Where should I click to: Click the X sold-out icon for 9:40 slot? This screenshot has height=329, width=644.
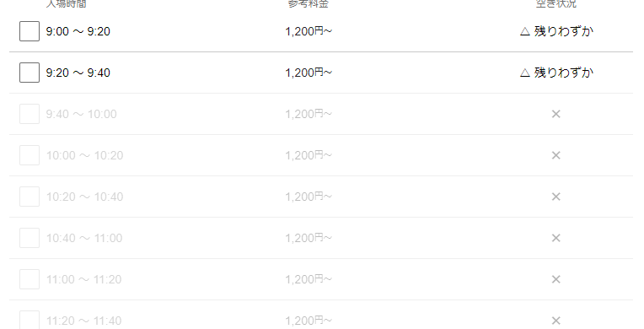tap(556, 114)
